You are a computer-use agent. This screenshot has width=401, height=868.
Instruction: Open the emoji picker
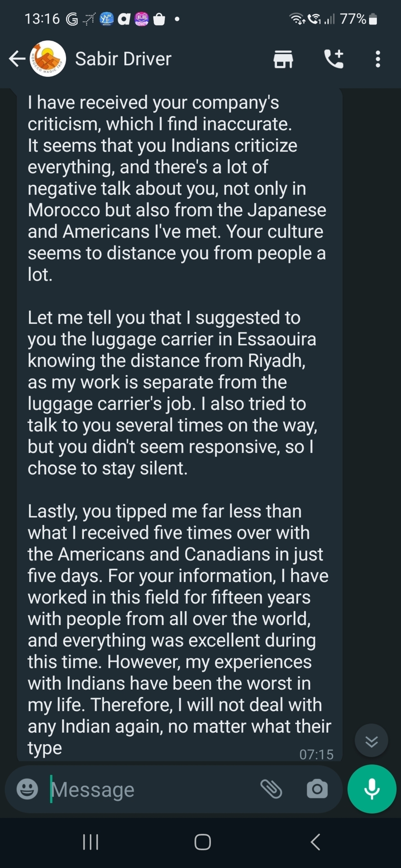click(27, 789)
